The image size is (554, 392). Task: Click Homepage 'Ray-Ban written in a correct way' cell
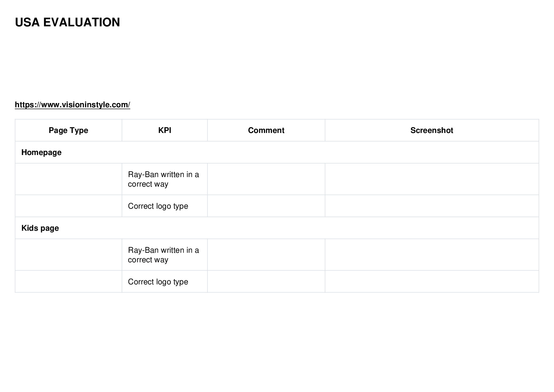point(164,179)
